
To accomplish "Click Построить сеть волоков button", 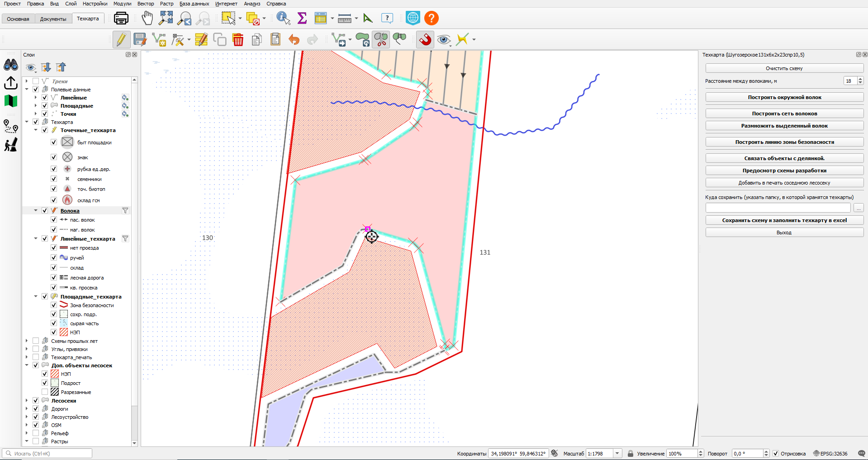I will (x=784, y=114).
